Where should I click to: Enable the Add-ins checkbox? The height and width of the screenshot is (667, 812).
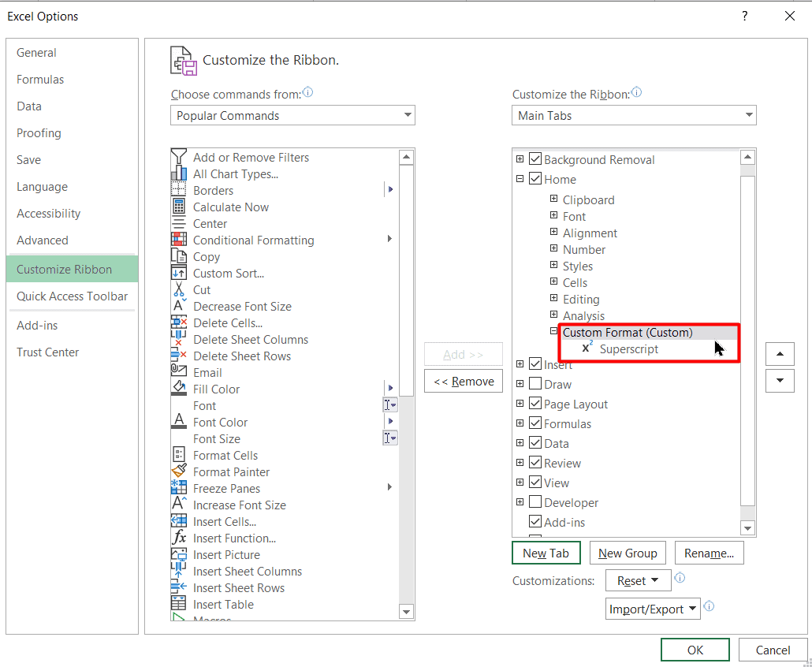click(x=535, y=521)
